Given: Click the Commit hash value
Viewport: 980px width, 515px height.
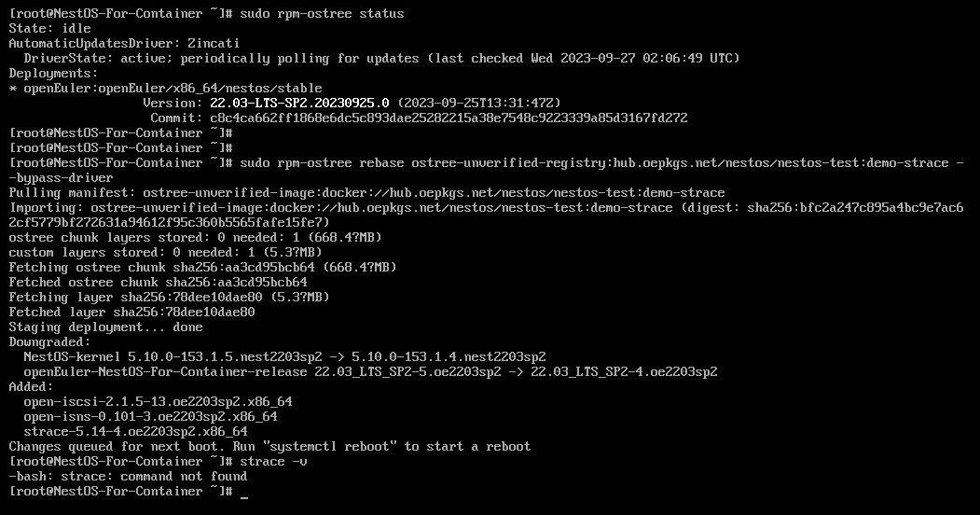Looking at the screenshot, I should point(449,118).
